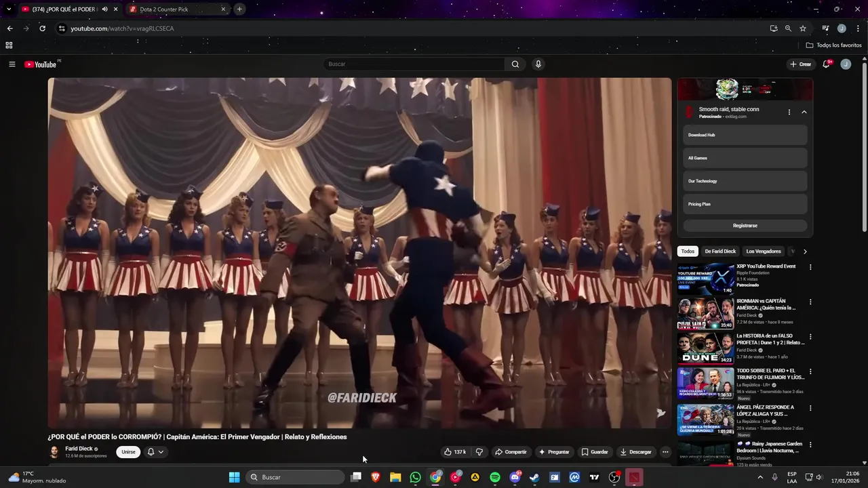This screenshot has height=488, width=868.
Task: Click the Descargar button
Action: point(635,452)
